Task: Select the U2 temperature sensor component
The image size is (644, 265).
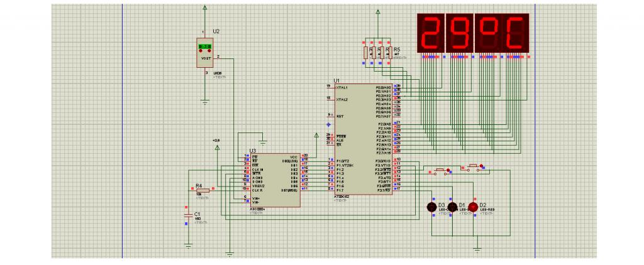Action: point(205,53)
